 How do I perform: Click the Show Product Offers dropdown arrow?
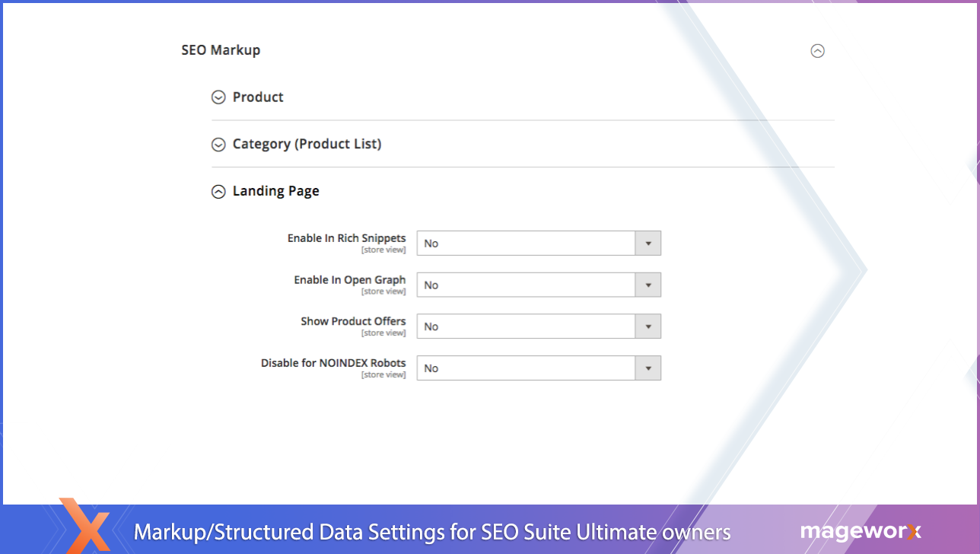pos(647,326)
